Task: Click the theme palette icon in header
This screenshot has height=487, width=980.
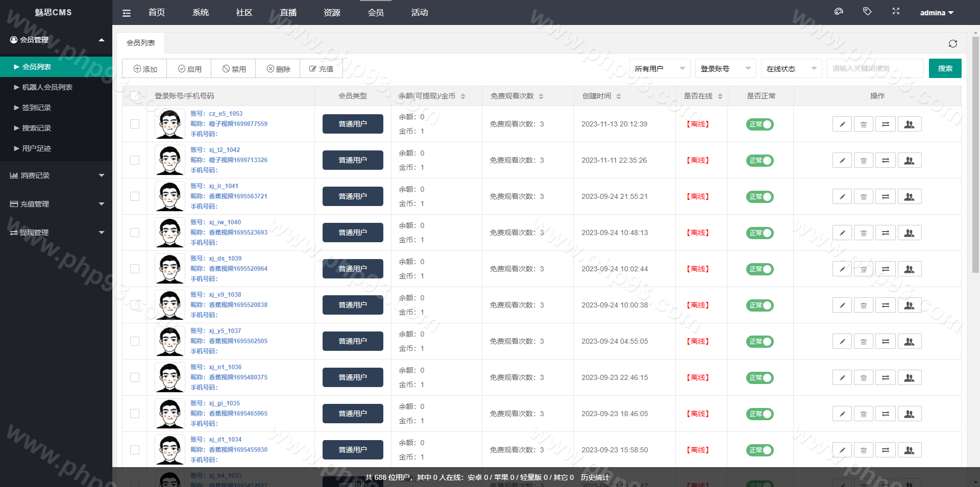Action: [839, 11]
